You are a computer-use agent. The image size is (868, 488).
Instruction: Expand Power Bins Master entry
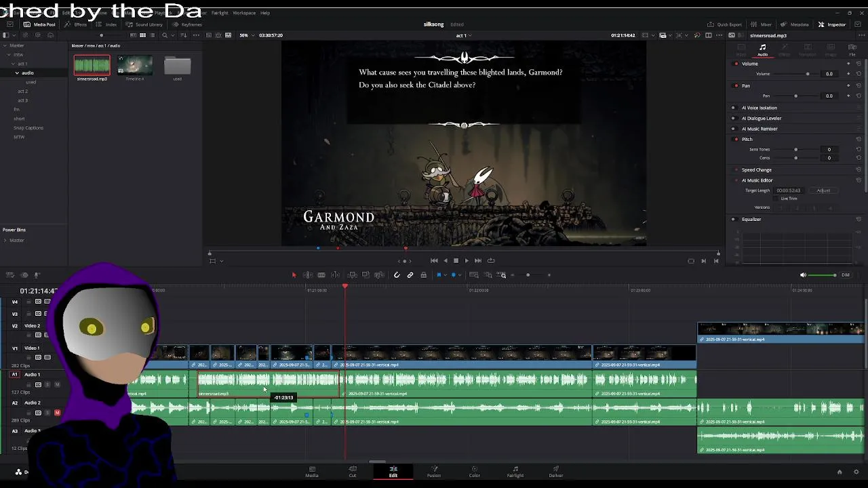[5, 240]
